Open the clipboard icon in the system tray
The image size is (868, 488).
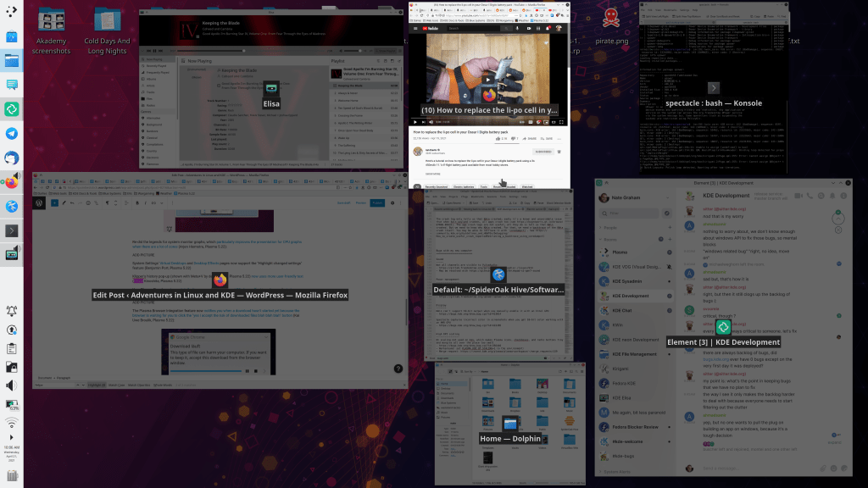pos(13,348)
